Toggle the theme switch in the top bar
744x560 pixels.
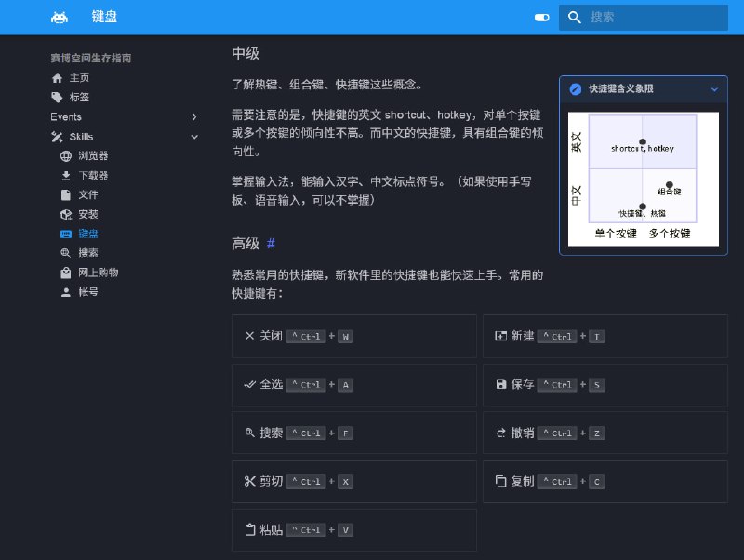(540, 17)
